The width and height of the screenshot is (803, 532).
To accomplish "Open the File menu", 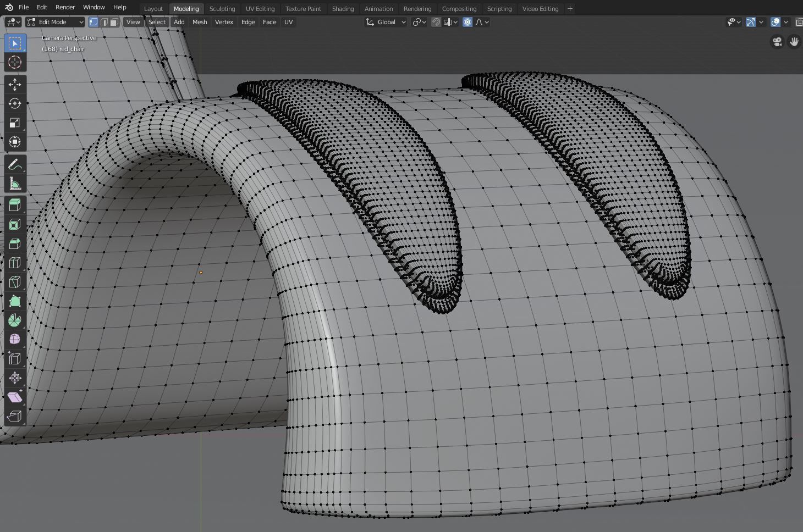I will point(24,7).
